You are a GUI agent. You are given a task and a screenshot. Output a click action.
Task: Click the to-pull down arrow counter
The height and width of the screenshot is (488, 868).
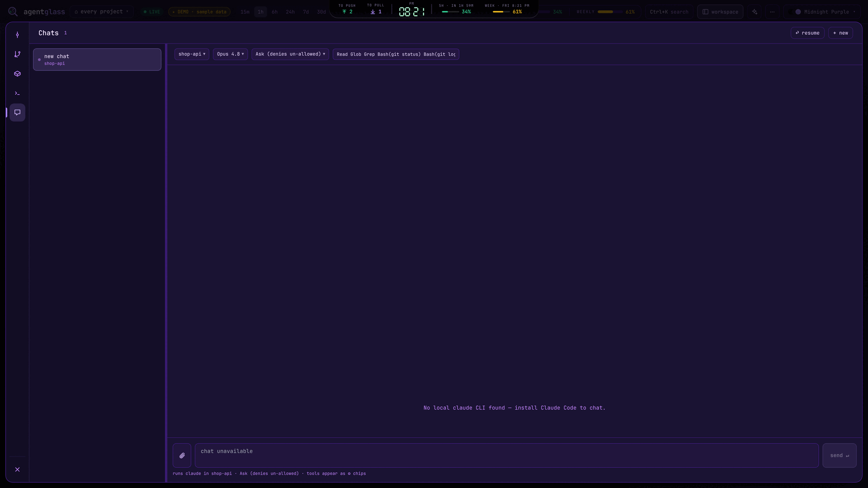pos(376,9)
